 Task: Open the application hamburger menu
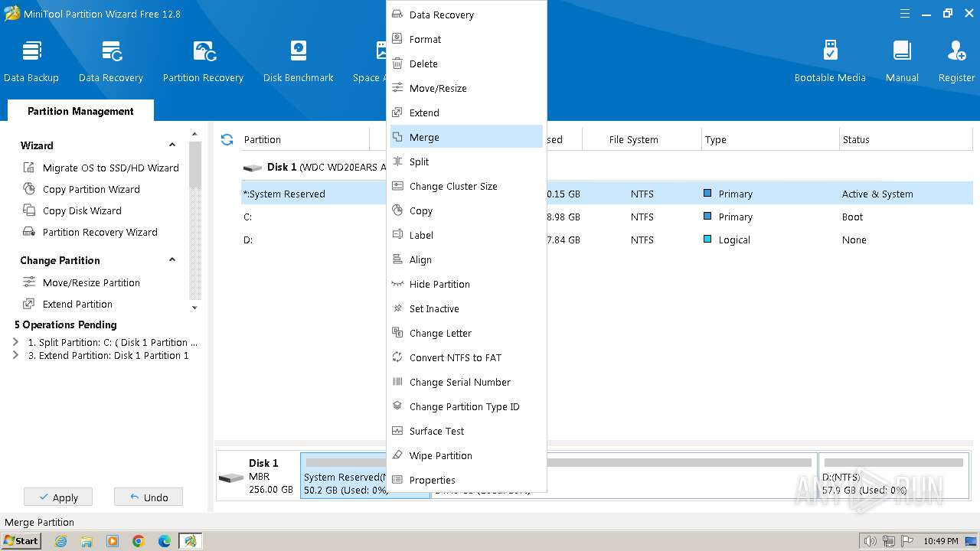point(906,14)
